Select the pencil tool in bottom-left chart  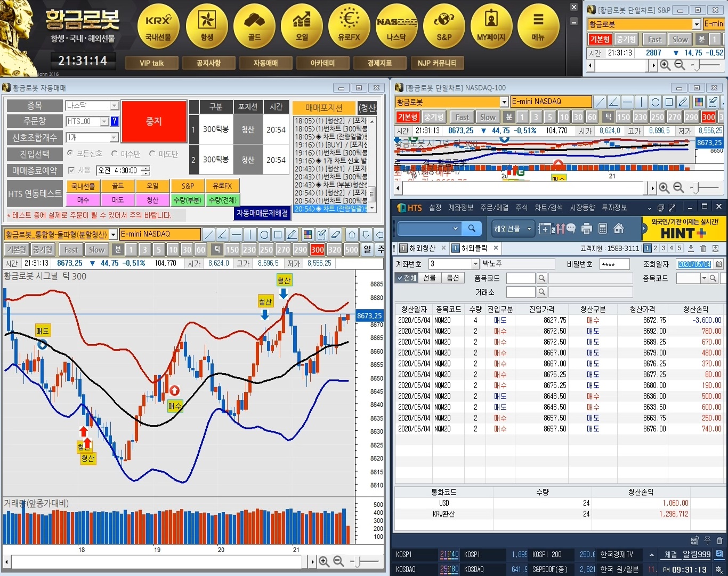tap(292, 234)
